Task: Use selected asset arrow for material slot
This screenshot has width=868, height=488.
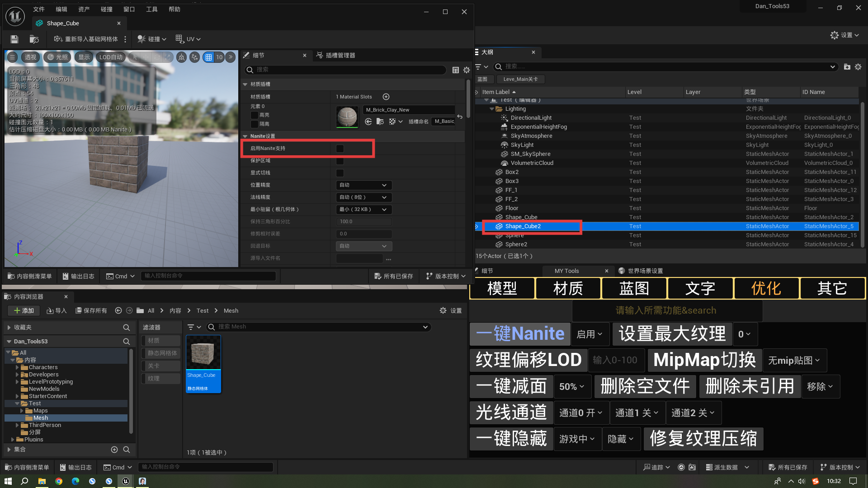Action: pos(368,122)
